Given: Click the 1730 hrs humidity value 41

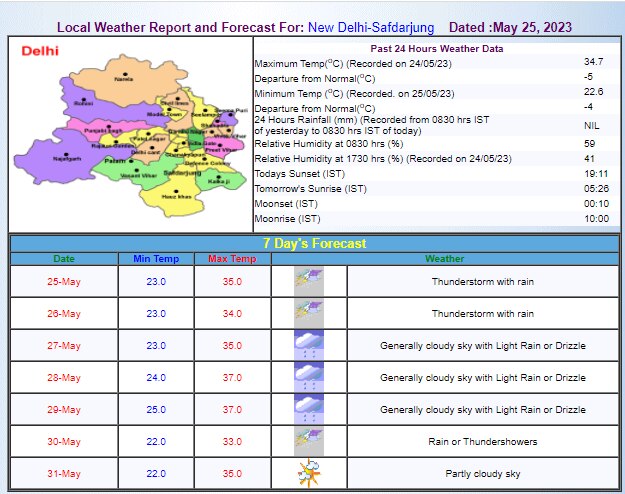Looking at the screenshot, I should click(x=590, y=159).
